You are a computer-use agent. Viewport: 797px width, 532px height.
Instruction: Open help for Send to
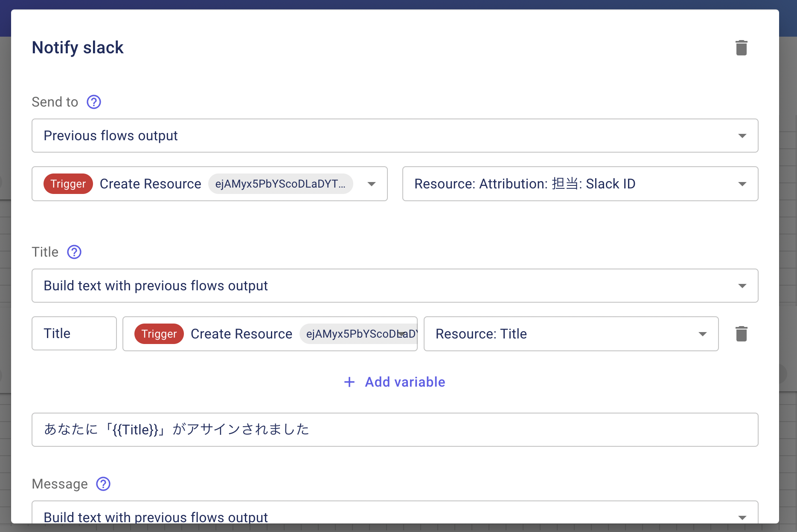point(94,102)
